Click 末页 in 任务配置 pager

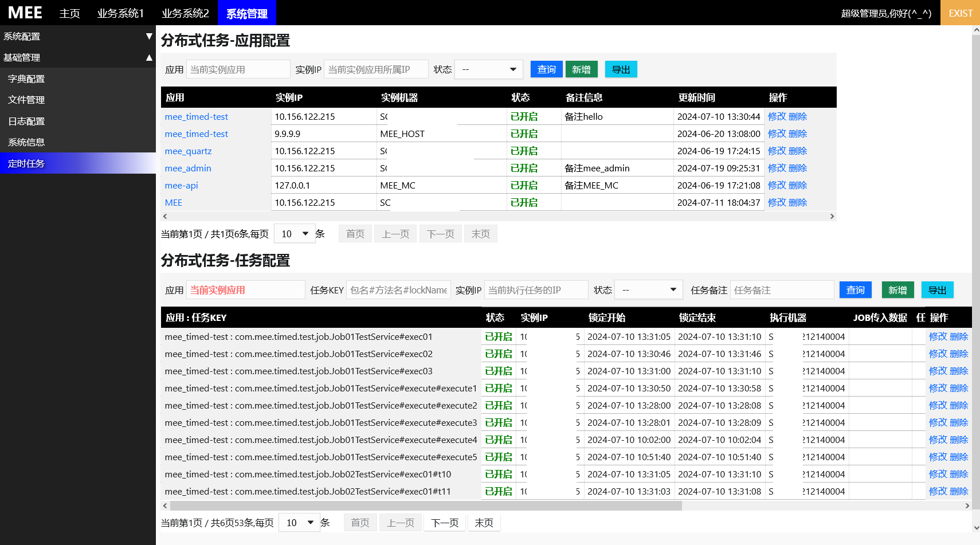tap(484, 523)
